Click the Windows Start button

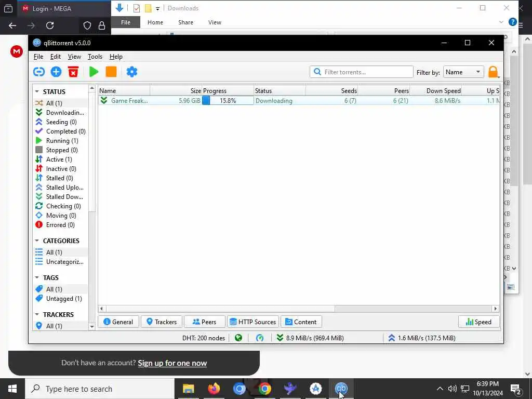tap(12, 389)
